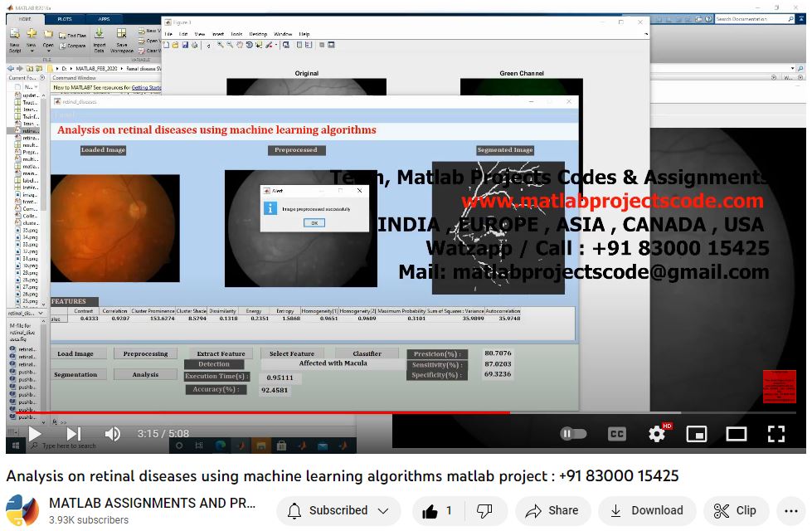Open the Edit menu in Figure 1
Screen dimensions: 812x531
click(x=183, y=34)
